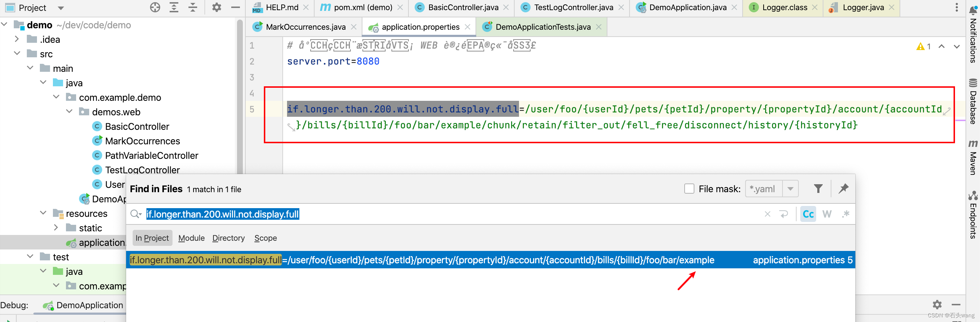Open Project panel settings gear
Image resolution: width=980 pixels, height=322 pixels.
coord(216,7)
